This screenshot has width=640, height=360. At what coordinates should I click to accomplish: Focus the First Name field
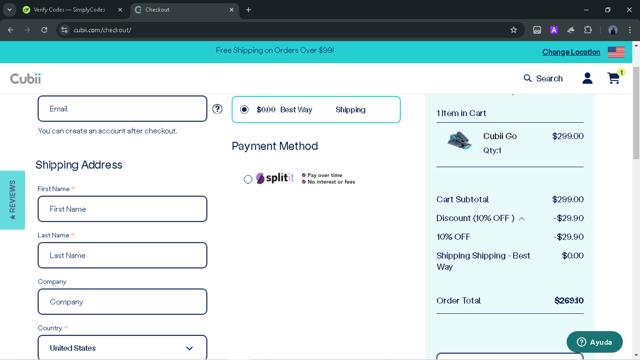[x=122, y=209]
